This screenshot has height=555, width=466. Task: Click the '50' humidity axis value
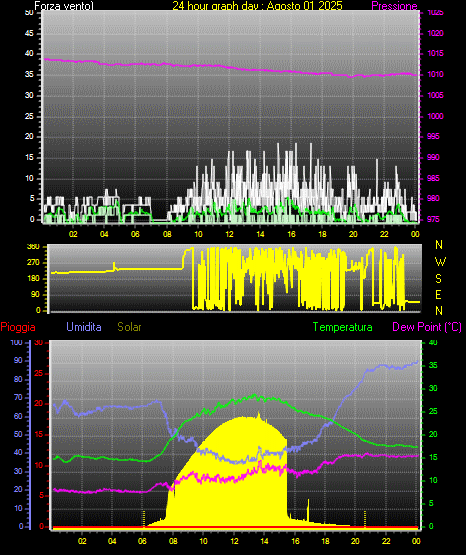pyautogui.click(x=18, y=434)
